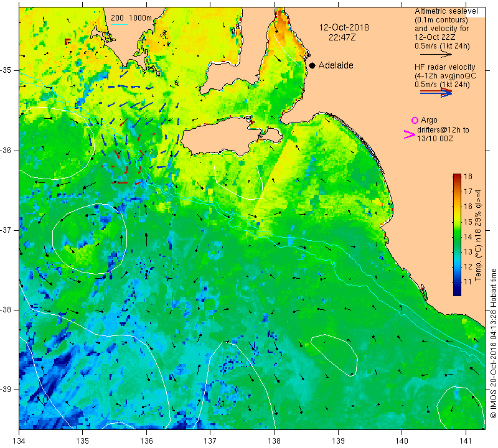Click the 18 degree colorbar label

click(x=468, y=177)
